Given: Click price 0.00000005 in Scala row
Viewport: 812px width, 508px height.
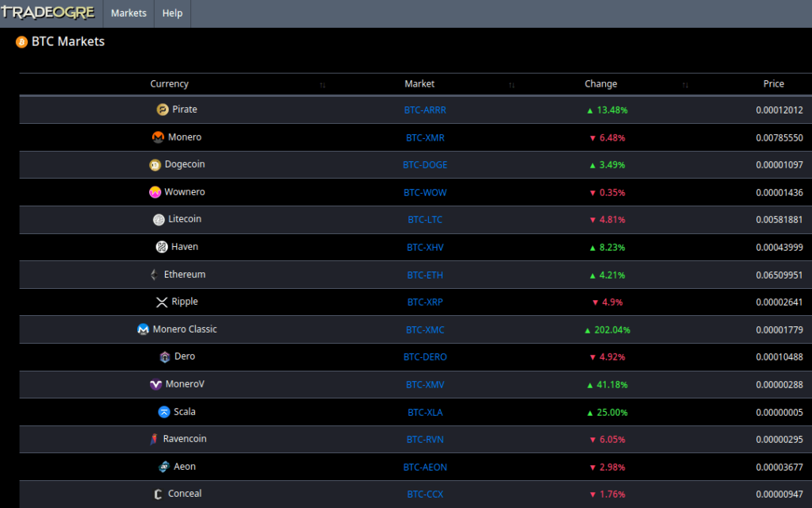Looking at the screenshot, I should coord(779,413).
